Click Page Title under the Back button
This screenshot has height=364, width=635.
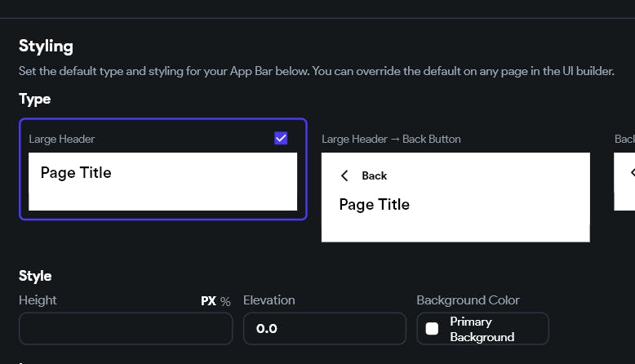click(x=375, y=204)
